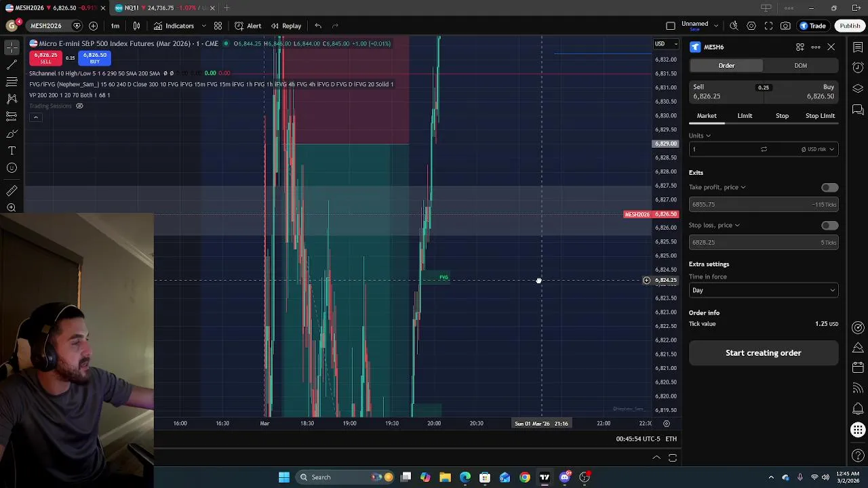Open the Time in force Day dropdown
Screen dimensions: 868x488
point(764,290)
